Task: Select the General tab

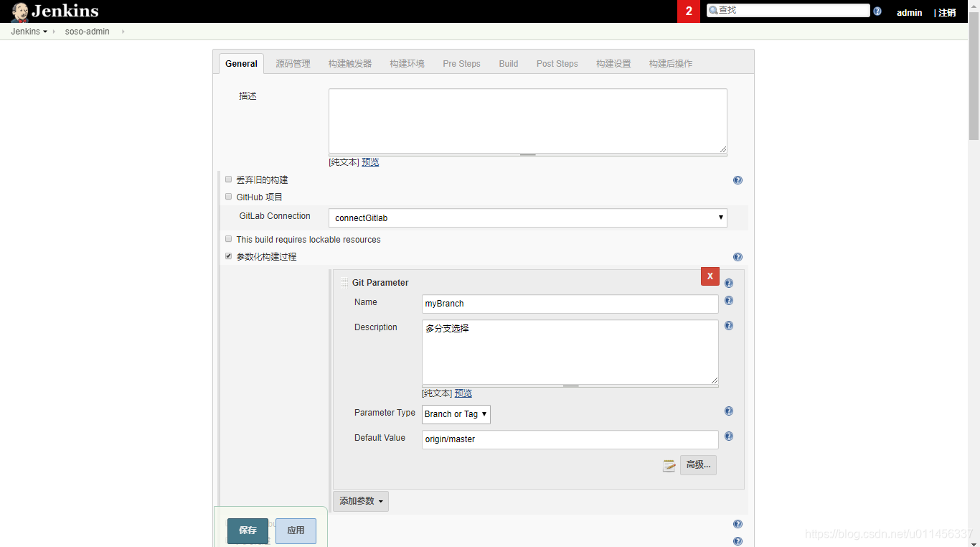Action: [241, 64]
